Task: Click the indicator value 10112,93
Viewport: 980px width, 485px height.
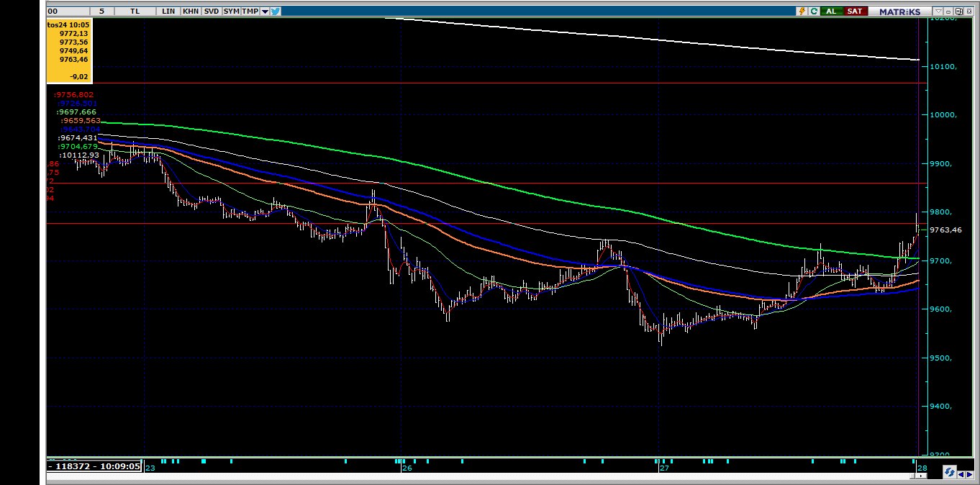Action: point(79,155)
